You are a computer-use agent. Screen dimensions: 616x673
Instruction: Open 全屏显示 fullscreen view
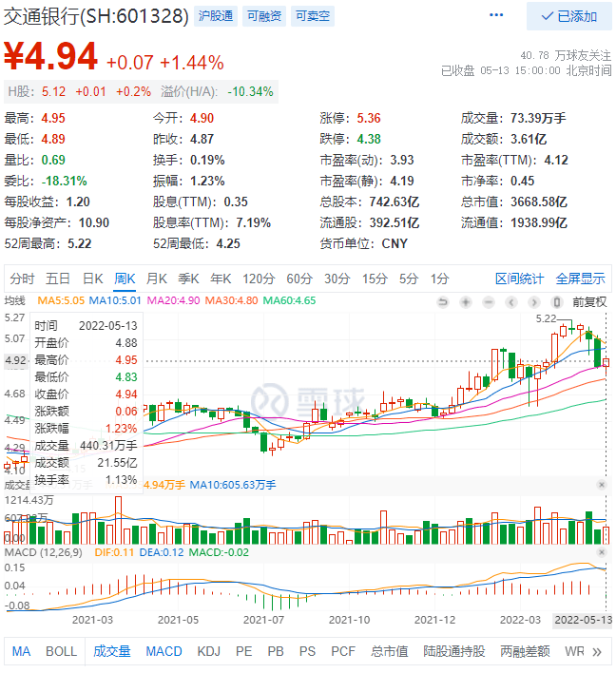tap(581, 279)
